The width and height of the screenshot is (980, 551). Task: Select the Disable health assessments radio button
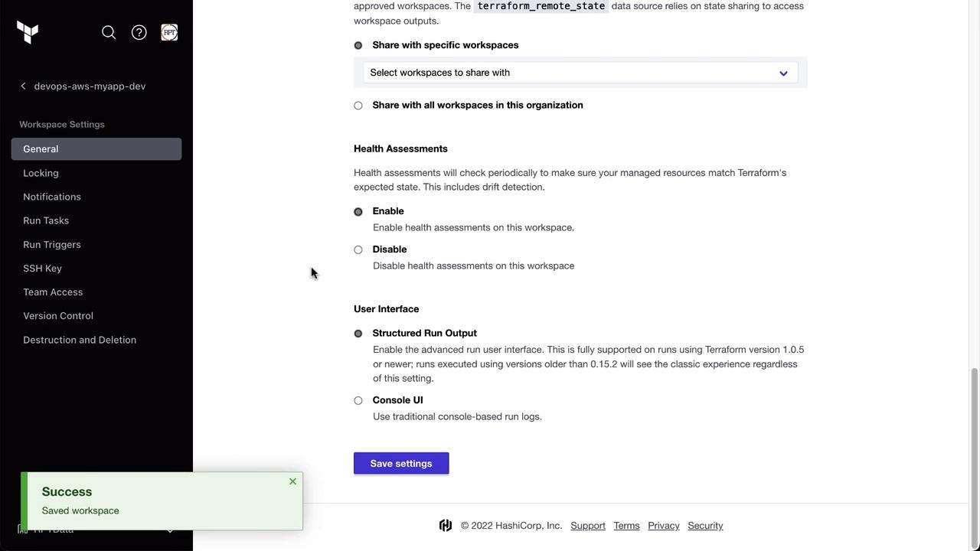click(358, 249)
